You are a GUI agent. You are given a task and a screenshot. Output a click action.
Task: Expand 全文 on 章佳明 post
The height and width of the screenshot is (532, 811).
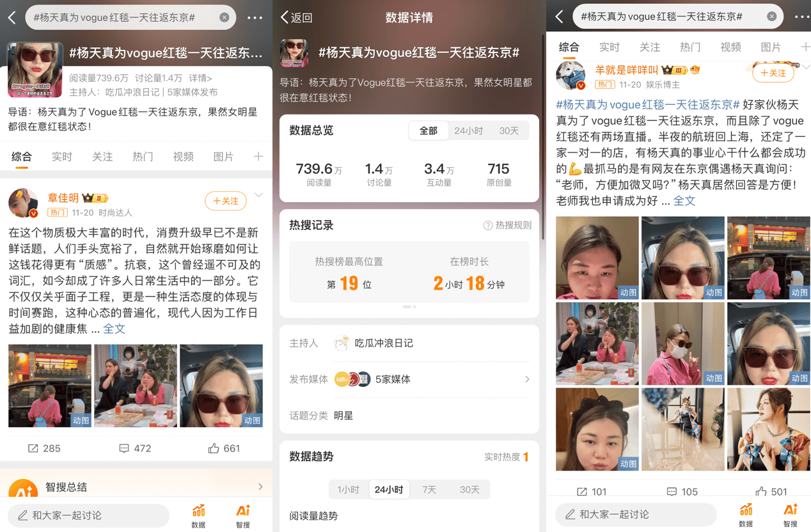[x=114, y=329]
